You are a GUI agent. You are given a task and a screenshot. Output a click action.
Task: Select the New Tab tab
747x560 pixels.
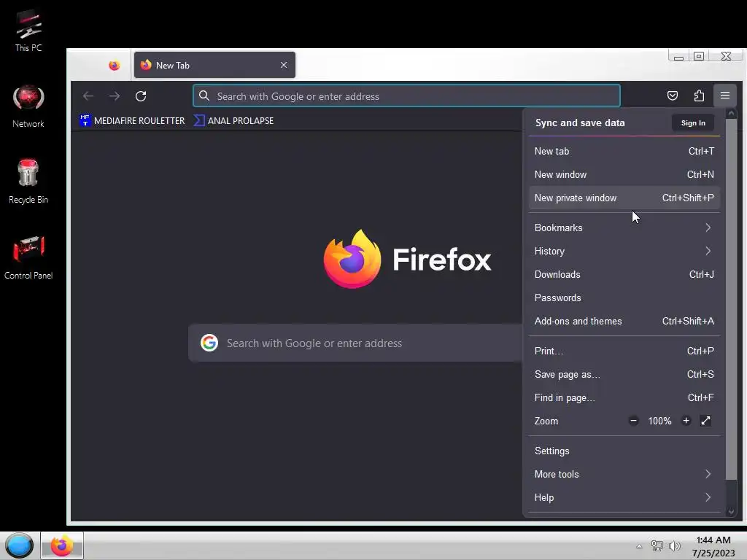[x=214, y=65]
